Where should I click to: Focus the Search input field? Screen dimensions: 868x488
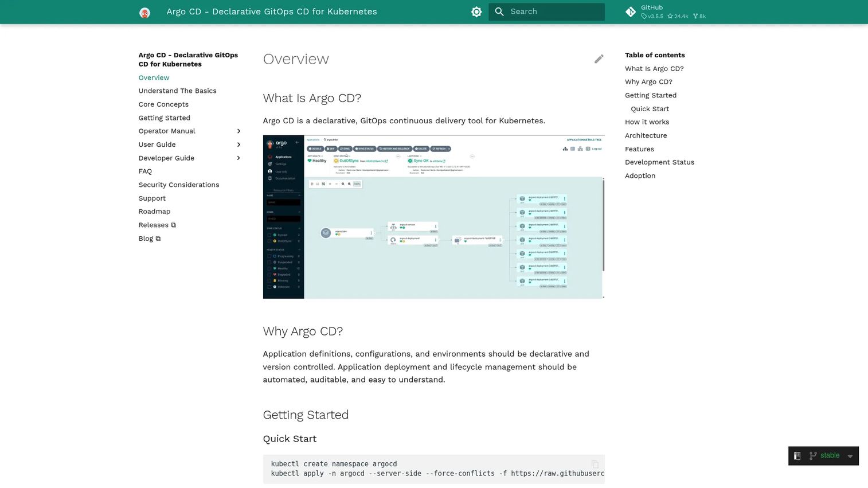[546, 12]
